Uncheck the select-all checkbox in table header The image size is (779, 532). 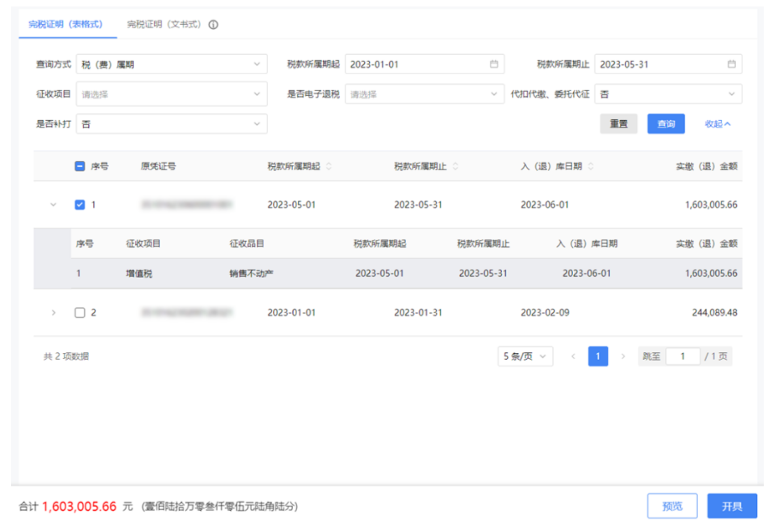tap(79, 165)
